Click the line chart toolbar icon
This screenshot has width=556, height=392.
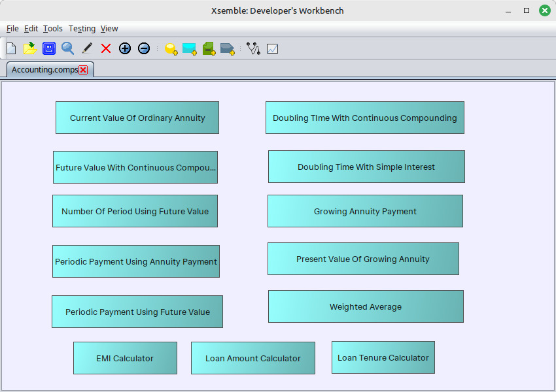coord(272,48)
